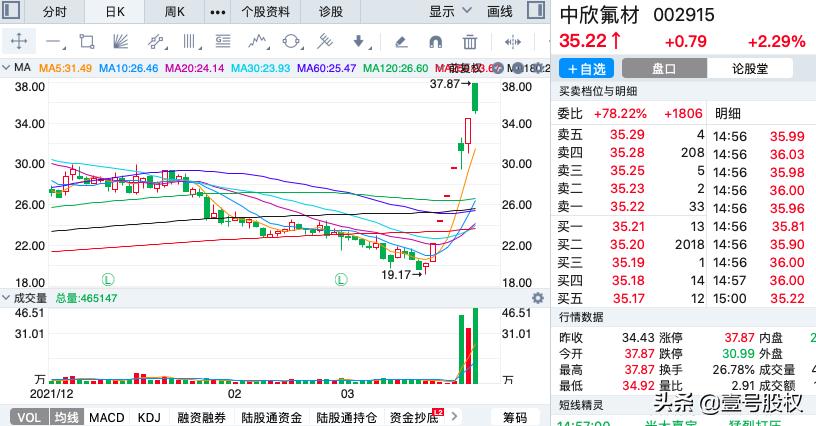
Task: Click the MA30:23.93 label
Action: pos(260,68)
